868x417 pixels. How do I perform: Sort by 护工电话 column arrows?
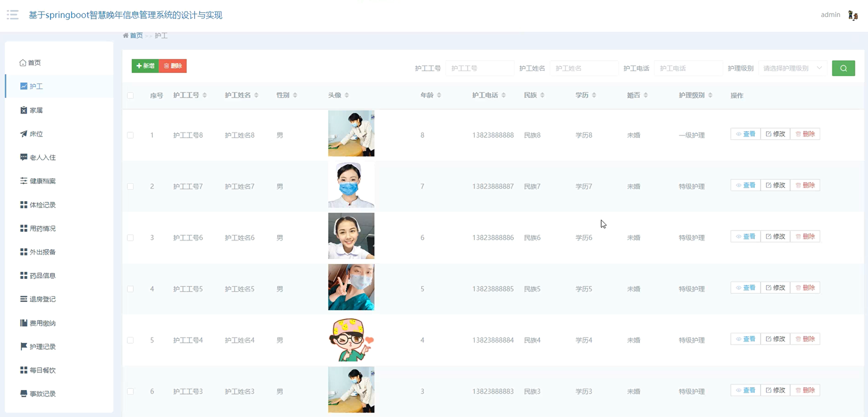pos(504,95)
